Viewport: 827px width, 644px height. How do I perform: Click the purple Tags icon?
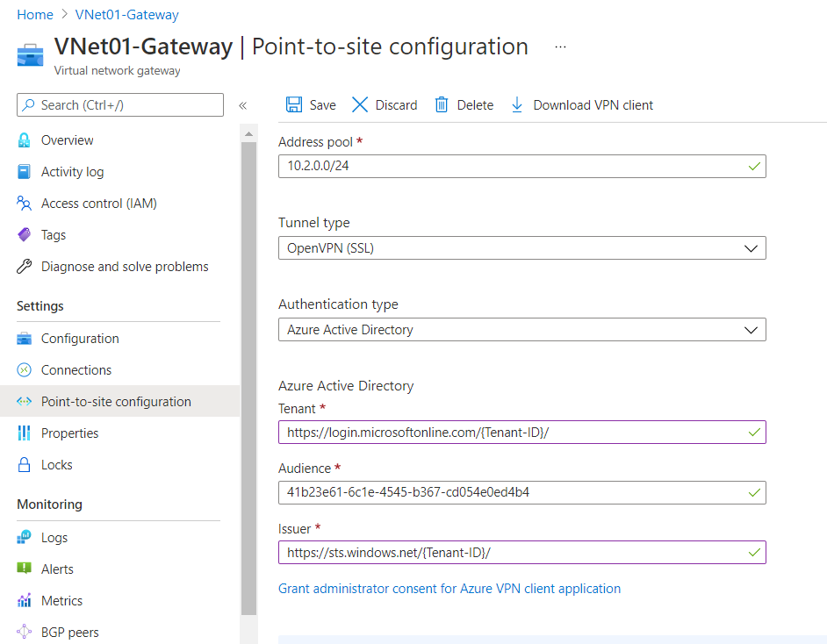pos(25,234)
